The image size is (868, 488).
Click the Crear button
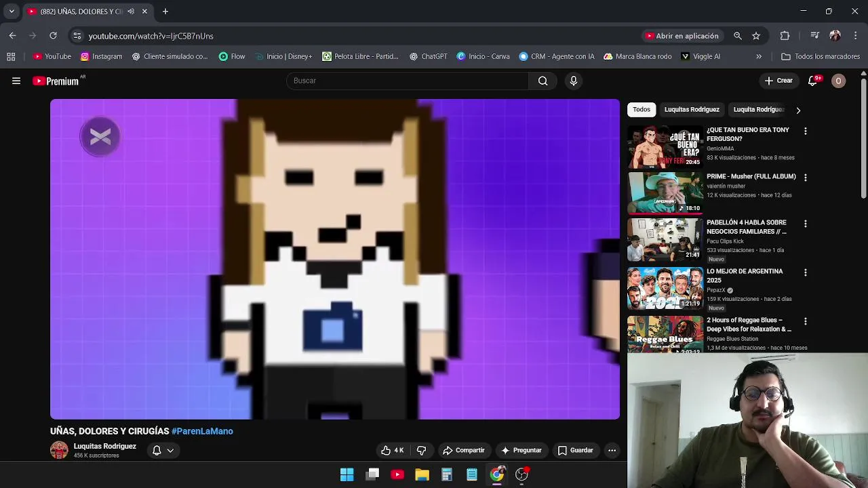tap(778, 81)
